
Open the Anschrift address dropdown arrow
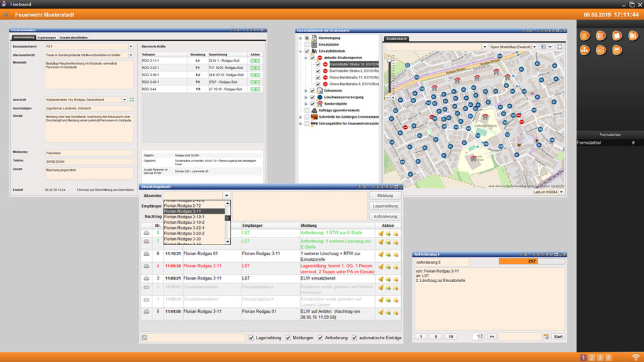click(x=125, y=100)
